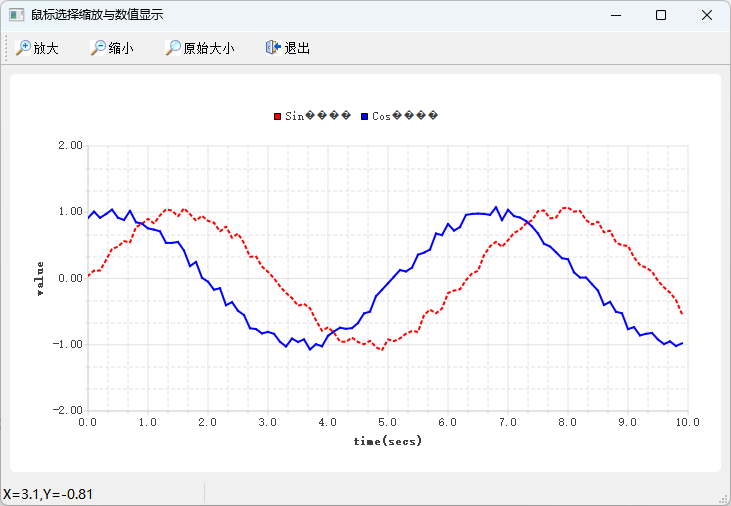Click the 2.00 tick label on the y-axis
This screenshot has width=731, height=506.
click(69, 145)
